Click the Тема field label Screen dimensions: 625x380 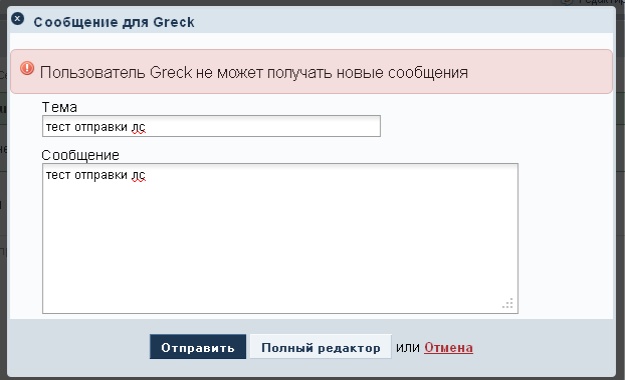coord(59,107)
